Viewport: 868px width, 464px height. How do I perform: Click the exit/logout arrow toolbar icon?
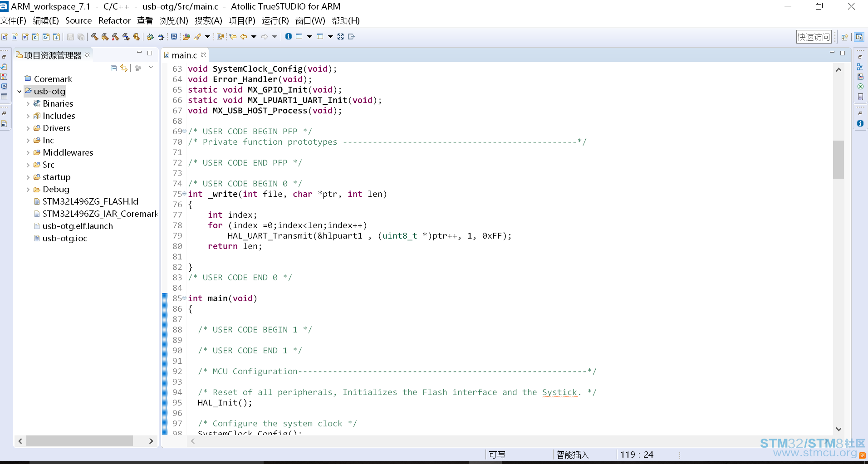click(x=351, y=37)
